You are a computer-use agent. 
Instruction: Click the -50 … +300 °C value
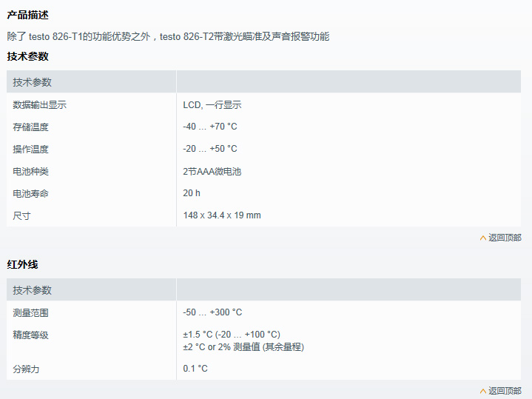(212, 313)
